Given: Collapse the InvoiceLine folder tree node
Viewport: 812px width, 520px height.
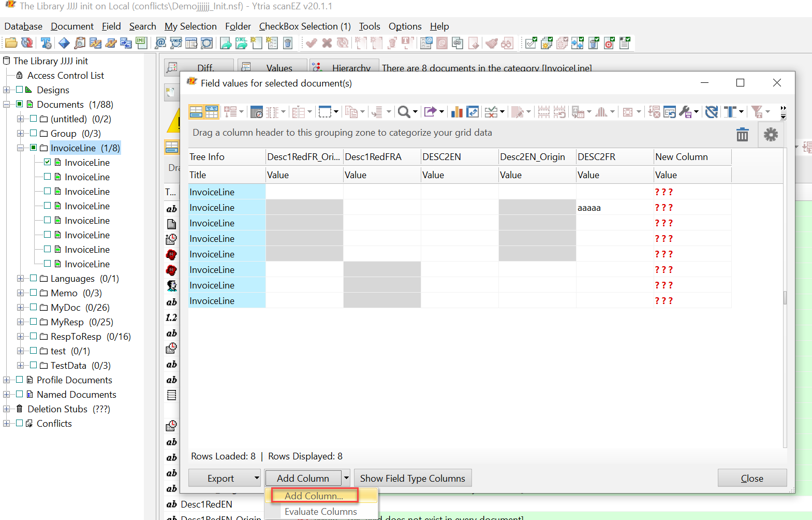Looking at the screenshot, I should (x=20, y=148).
